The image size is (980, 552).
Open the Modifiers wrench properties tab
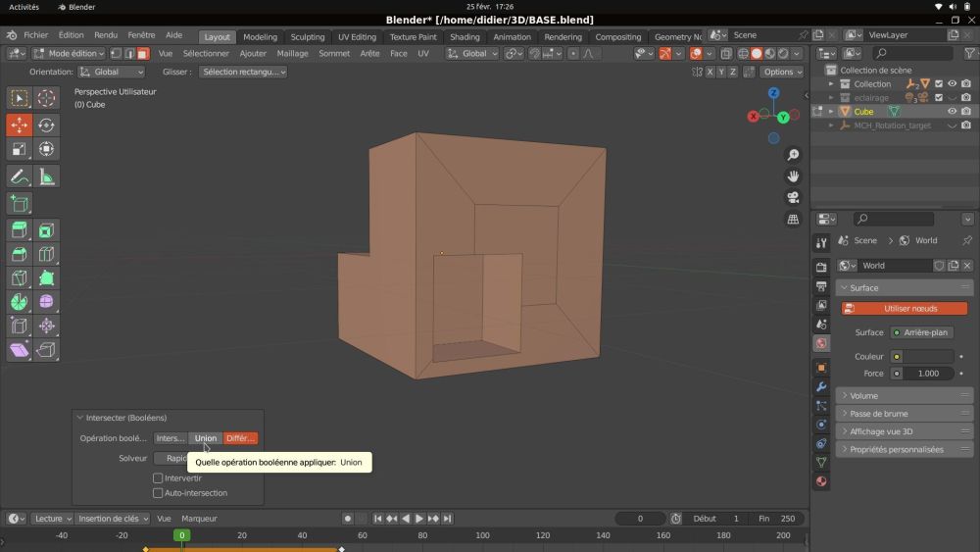tap(821, 387)
